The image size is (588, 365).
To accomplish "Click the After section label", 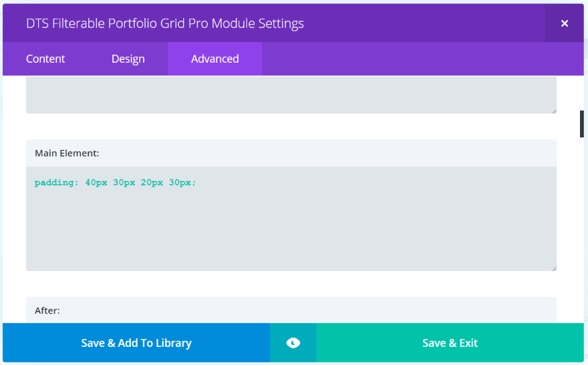I will coord(47,310).
